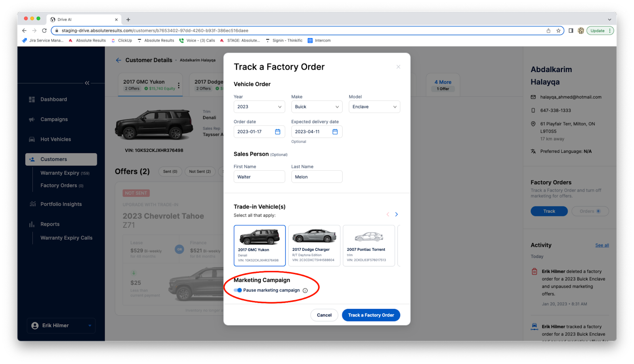Image resolution: width=634 pixels, height=364 pixels.
Task: Click info icon beside Pause marketing campaign
Action: click(305, 291)
